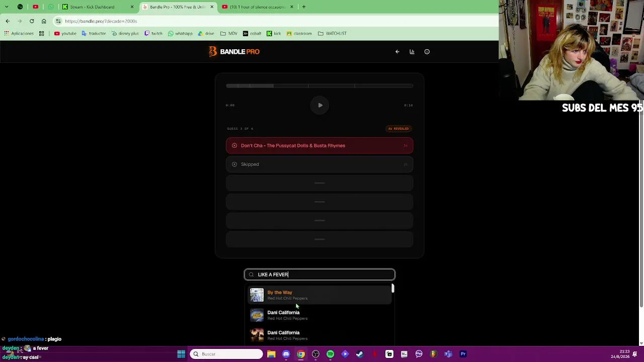Open Spotify from the taskbar
644x362 pixels.
[330, 354]
